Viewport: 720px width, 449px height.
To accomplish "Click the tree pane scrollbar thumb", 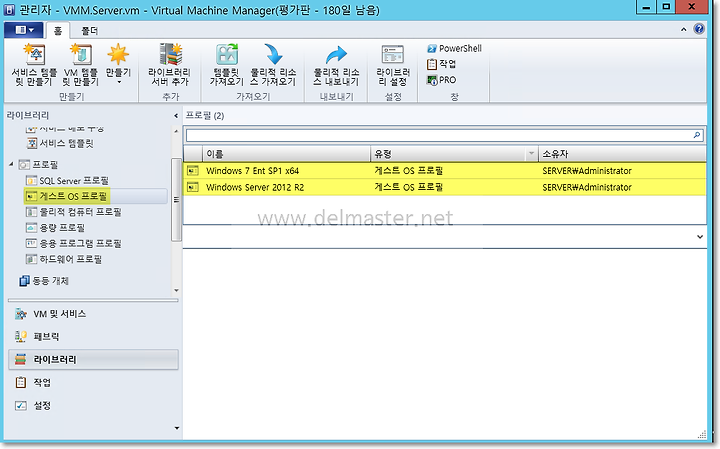I will [x=176, y=199].
